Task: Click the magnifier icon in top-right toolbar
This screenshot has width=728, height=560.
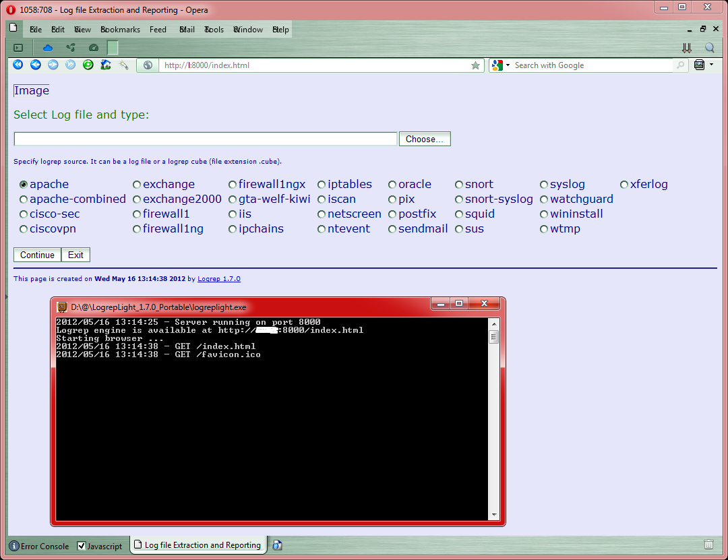Action: [x=709, y=48]
